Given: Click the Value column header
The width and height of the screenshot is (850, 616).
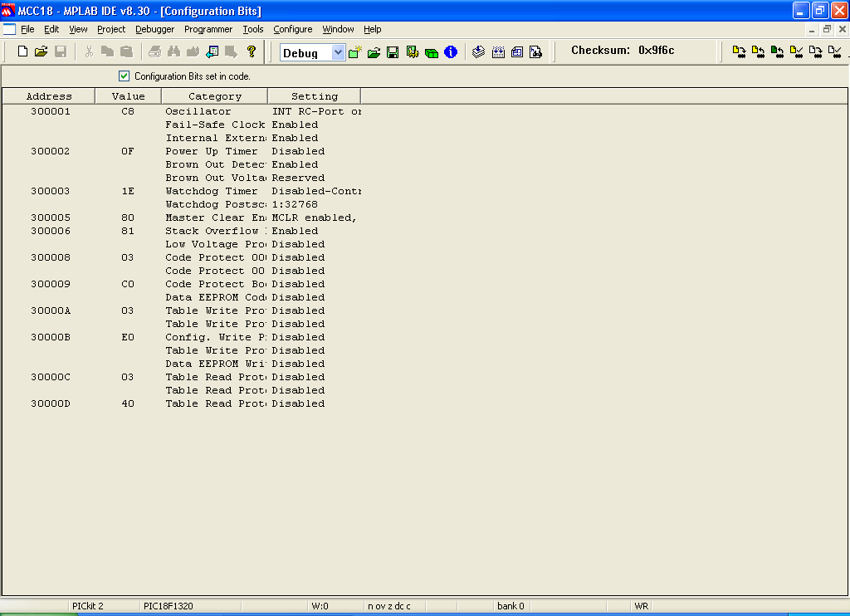Looking at the screenshot, I should click(x=128, y=96).
